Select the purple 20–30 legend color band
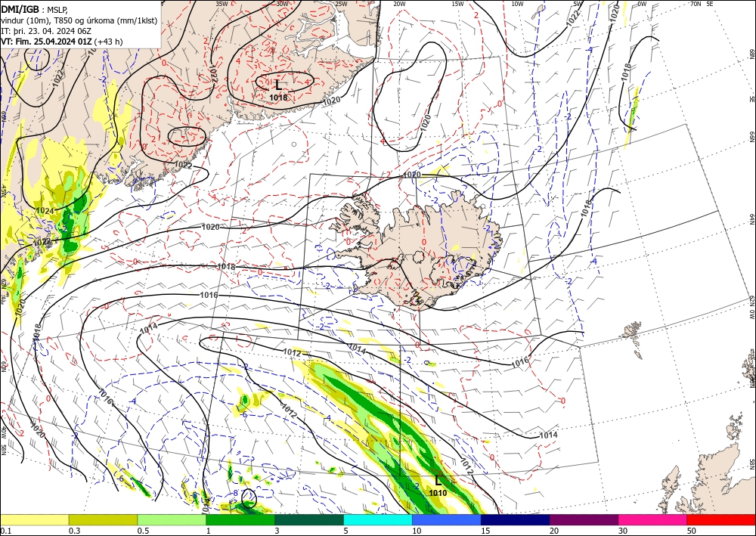Viewport: 756px width, 536px height. click(x=584, y=519)
